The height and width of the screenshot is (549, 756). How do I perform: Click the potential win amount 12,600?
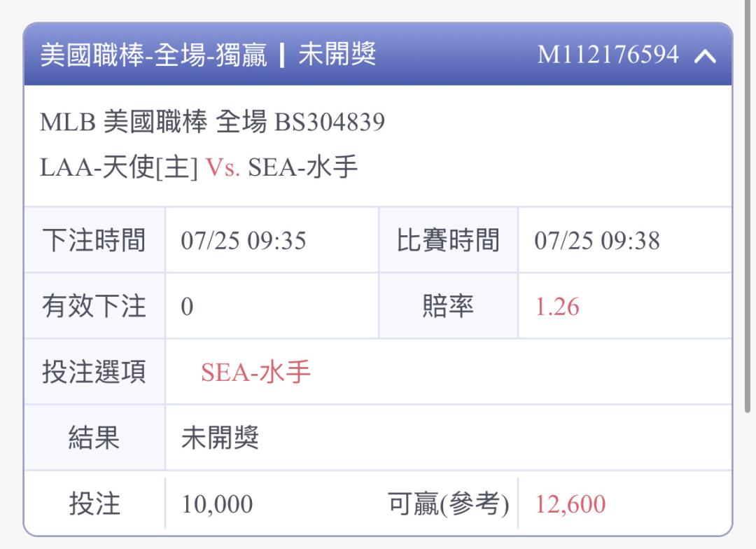tap(570, 504)
